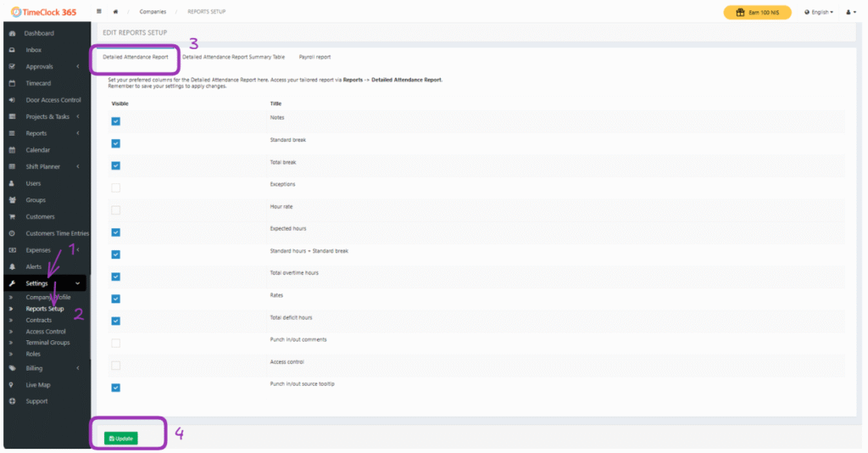Screen dimensions: 868x453
Task: Open Live Map pin icon
Action: (12, 384)
